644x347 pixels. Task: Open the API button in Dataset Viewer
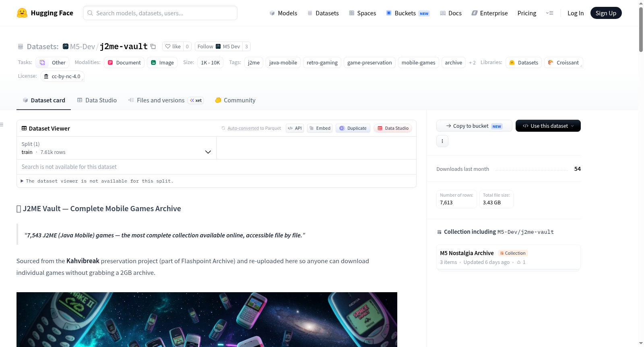click(x=295, y=128)
